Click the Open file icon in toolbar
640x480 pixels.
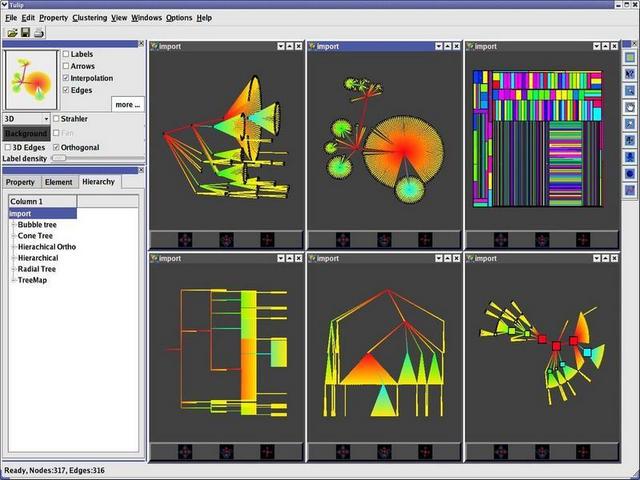click(10, 33)
